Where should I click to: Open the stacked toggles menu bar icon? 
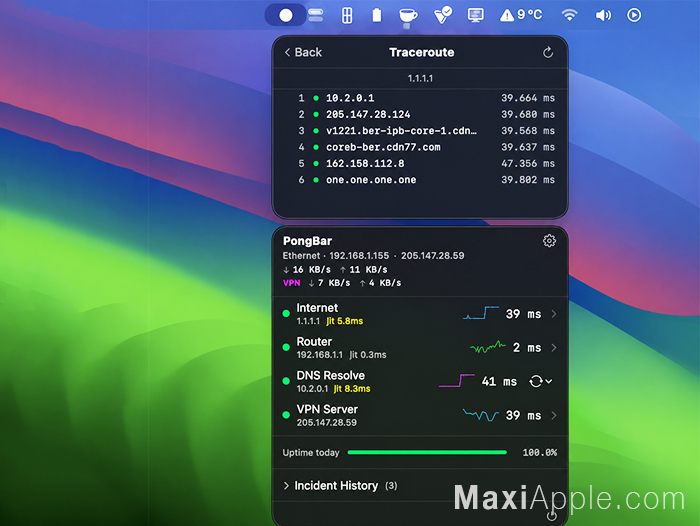click(316, 15)
